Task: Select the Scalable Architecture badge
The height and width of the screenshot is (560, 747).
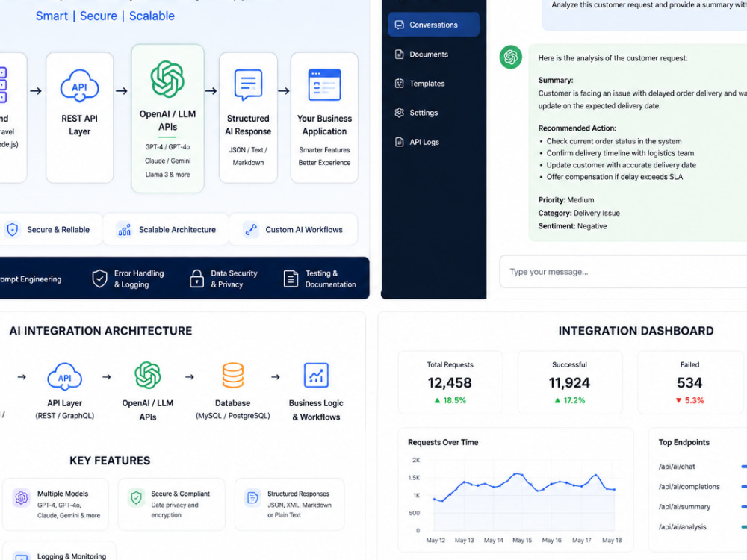Action: 167,229
